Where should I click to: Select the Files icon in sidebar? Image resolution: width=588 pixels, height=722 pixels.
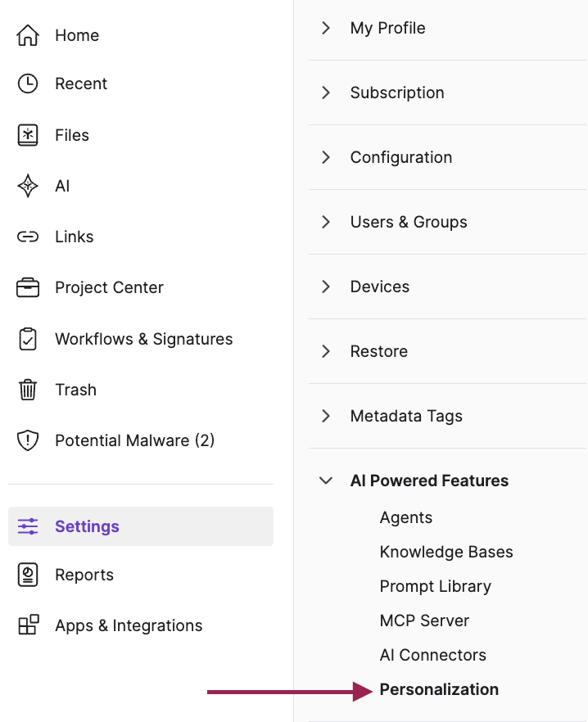[28, 135]
